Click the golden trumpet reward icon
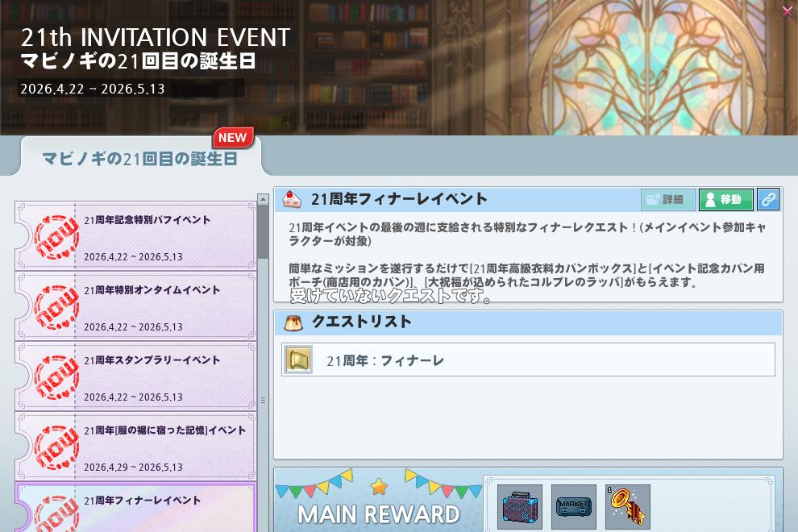Image resolution: width=798 pixels, height=532 pixels. (627, 507)
